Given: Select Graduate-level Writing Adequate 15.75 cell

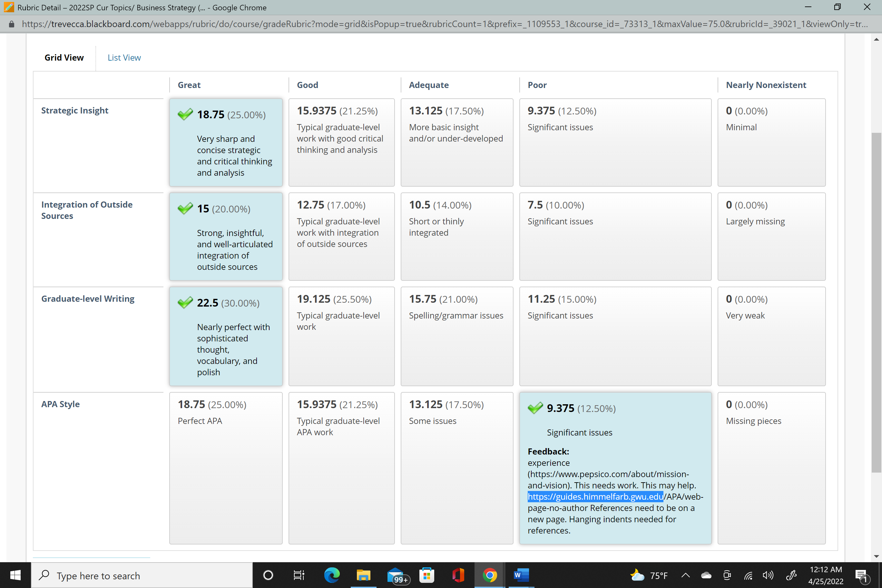Looking at the screenshot, I should (457, 336).
